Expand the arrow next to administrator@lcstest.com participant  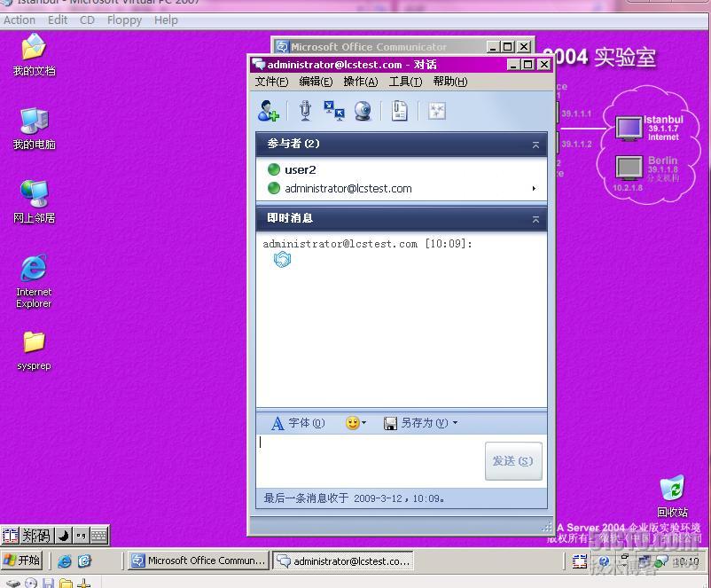535,188
